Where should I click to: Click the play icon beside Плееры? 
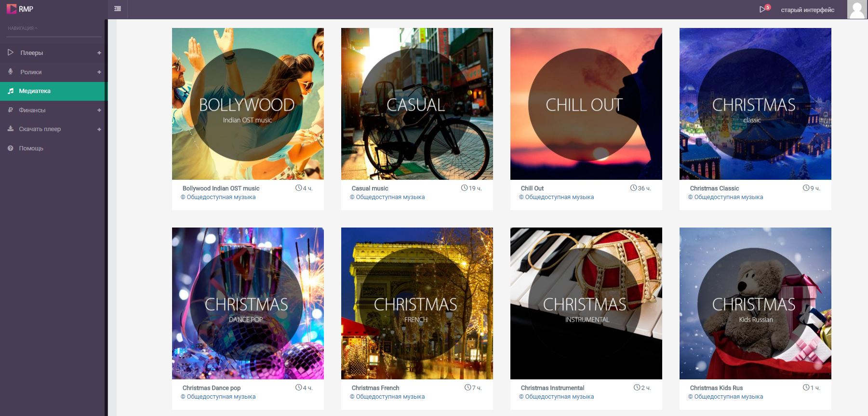coord(11,52)
